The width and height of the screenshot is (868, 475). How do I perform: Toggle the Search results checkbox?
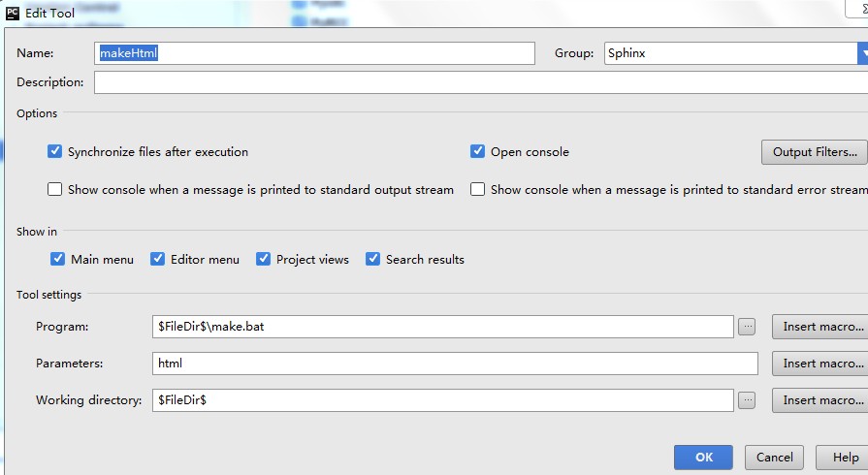point(372,259)
